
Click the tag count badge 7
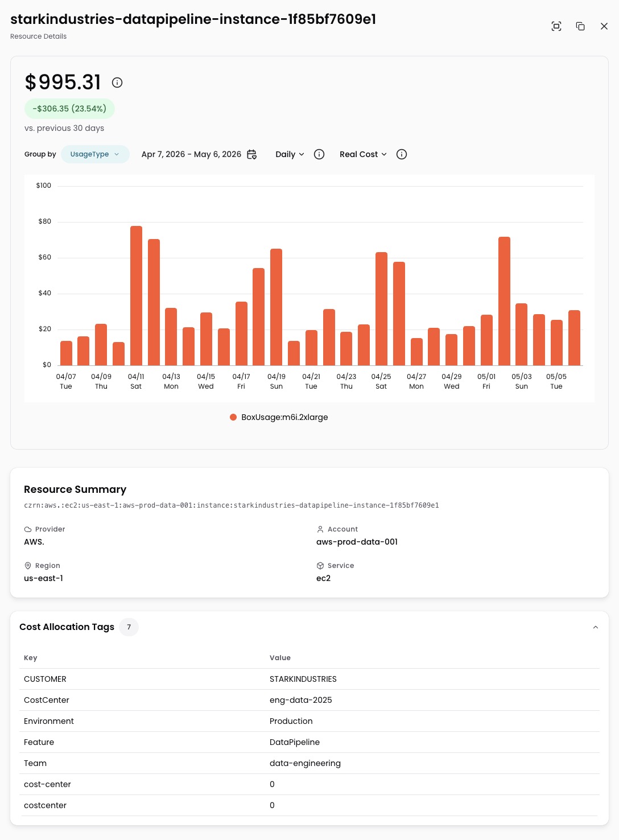coord(129,627)
